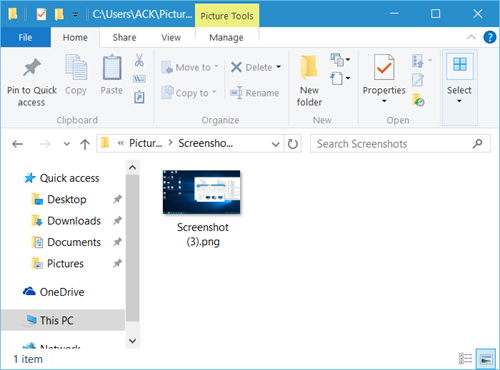Open Desktop in the navigation pane
This screenshot has height=370, width=500.
(59, 199)
